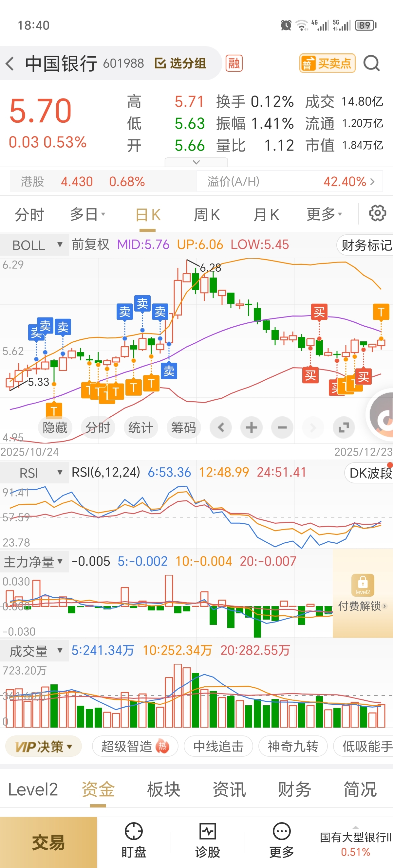Switch to Level2 tab
Image resolution: width=393 pixels, height=868 pixels.
coord(33,789)
